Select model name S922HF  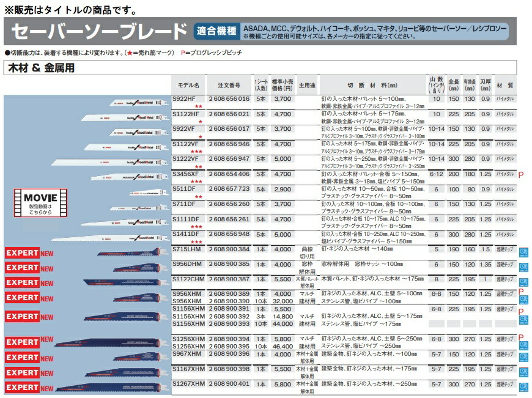183,99
